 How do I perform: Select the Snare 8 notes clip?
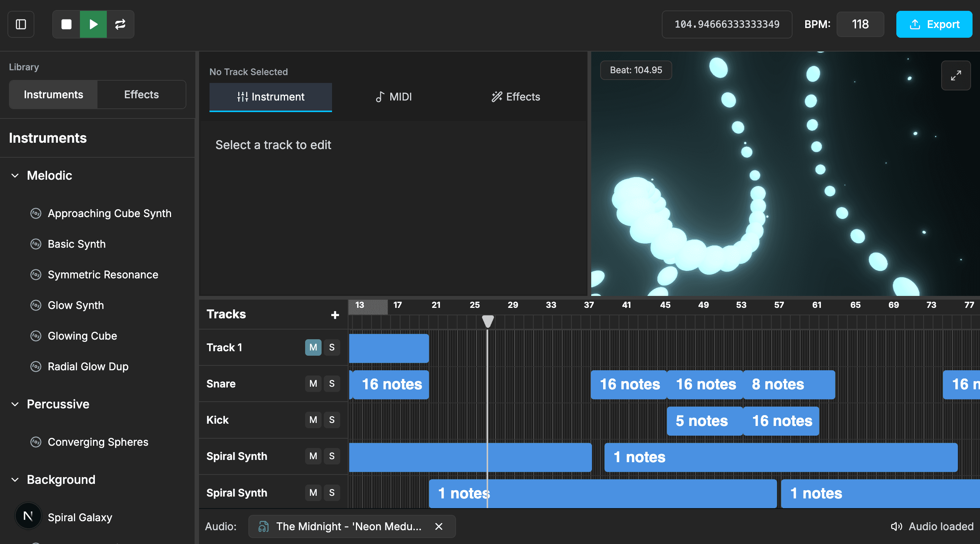pos(789,384)
